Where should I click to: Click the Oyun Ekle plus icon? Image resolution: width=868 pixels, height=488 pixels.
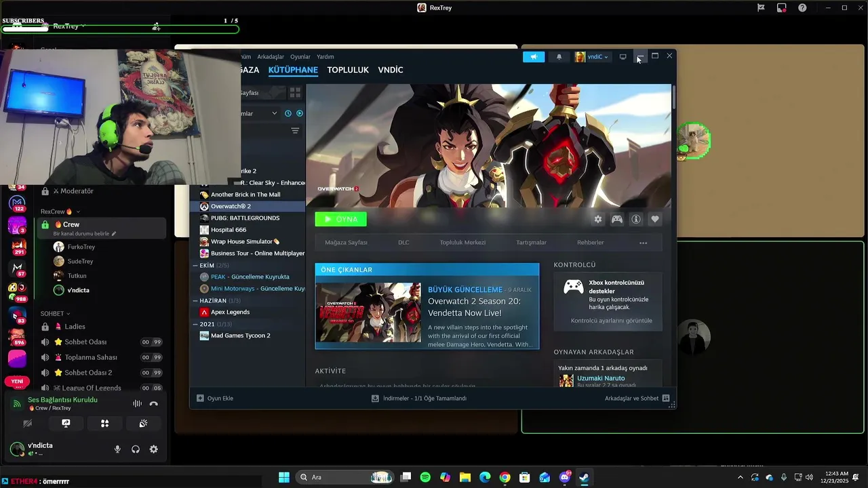pyautogui.click(x=200, y=399)
